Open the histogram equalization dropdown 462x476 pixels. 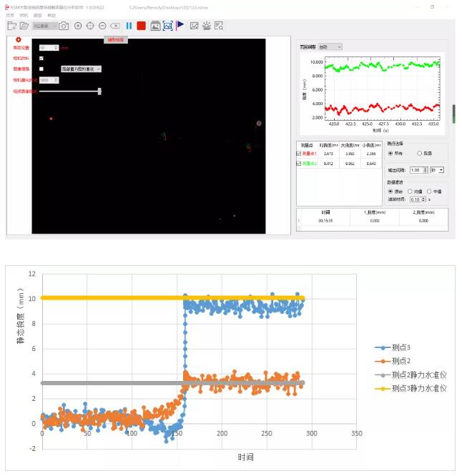[81, 69]
